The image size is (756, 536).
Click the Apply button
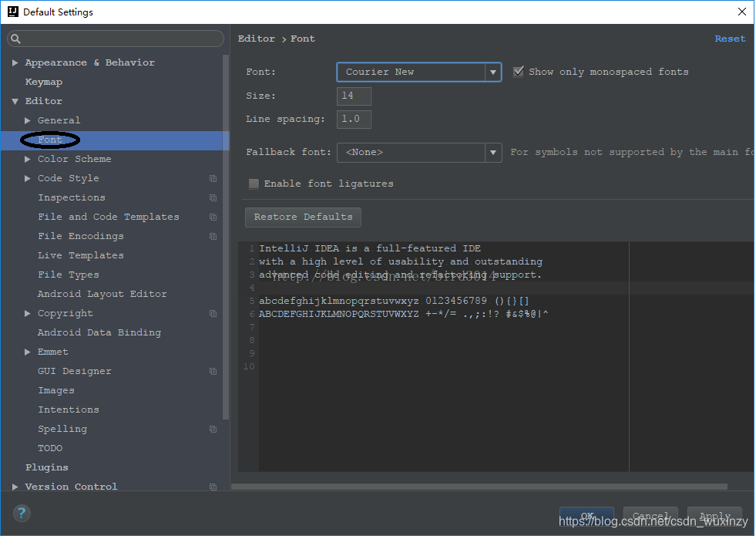(714, 516)
